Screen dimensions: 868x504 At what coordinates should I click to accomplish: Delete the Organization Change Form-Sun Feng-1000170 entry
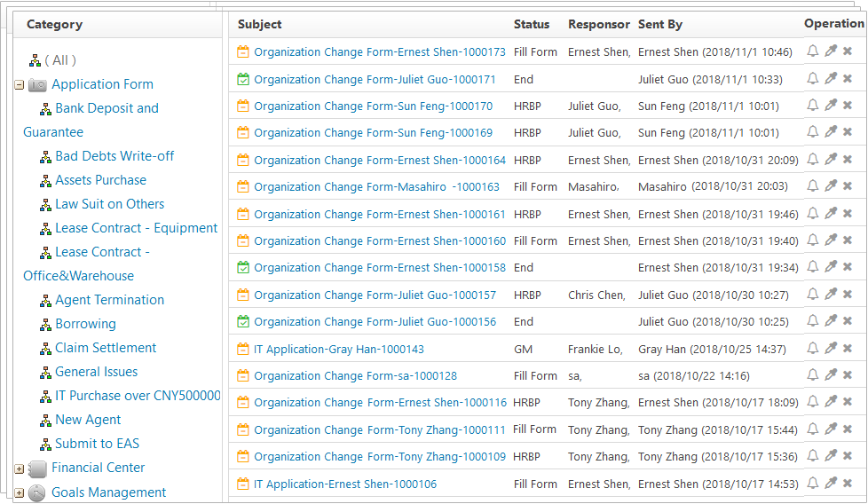pyautogui.click(x=848, y=105)
